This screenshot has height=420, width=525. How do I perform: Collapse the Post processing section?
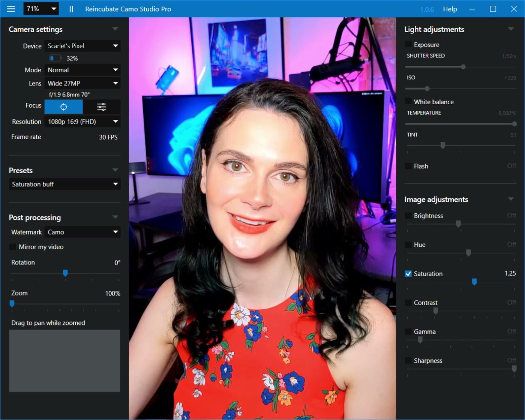(115, 217)
